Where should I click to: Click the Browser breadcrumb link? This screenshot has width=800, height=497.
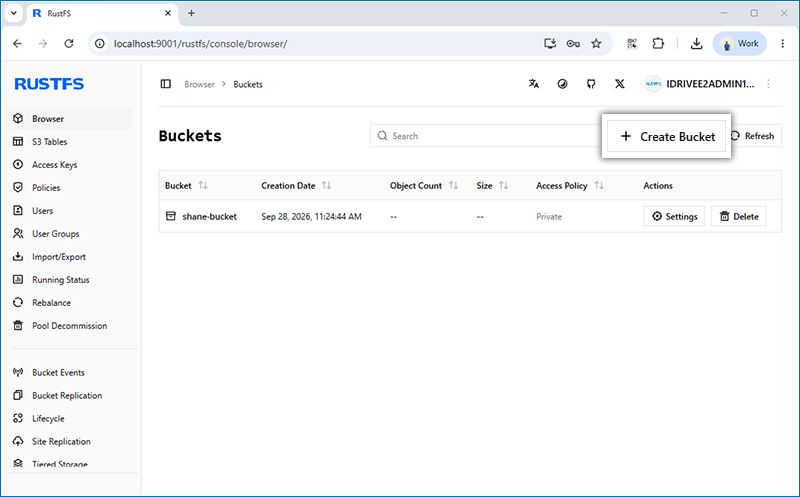point(199,84)
